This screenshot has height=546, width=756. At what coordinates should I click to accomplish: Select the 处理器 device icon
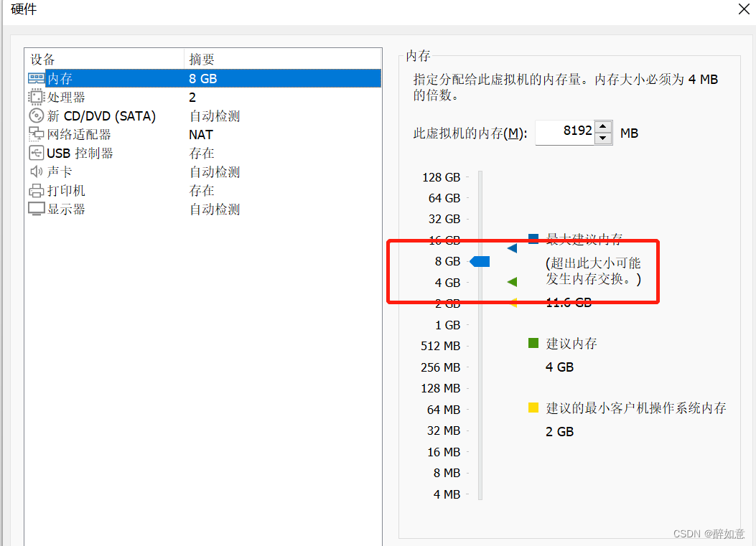tap(35, 96)
